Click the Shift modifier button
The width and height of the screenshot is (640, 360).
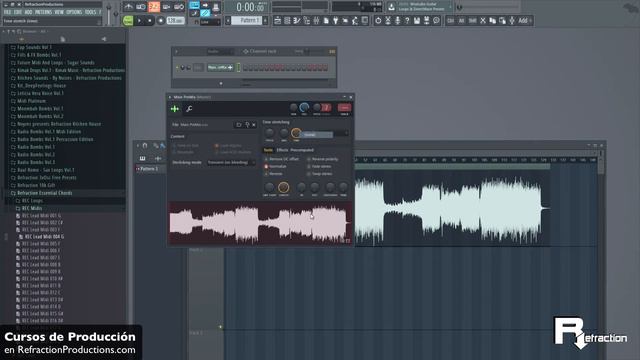point(472,20)
